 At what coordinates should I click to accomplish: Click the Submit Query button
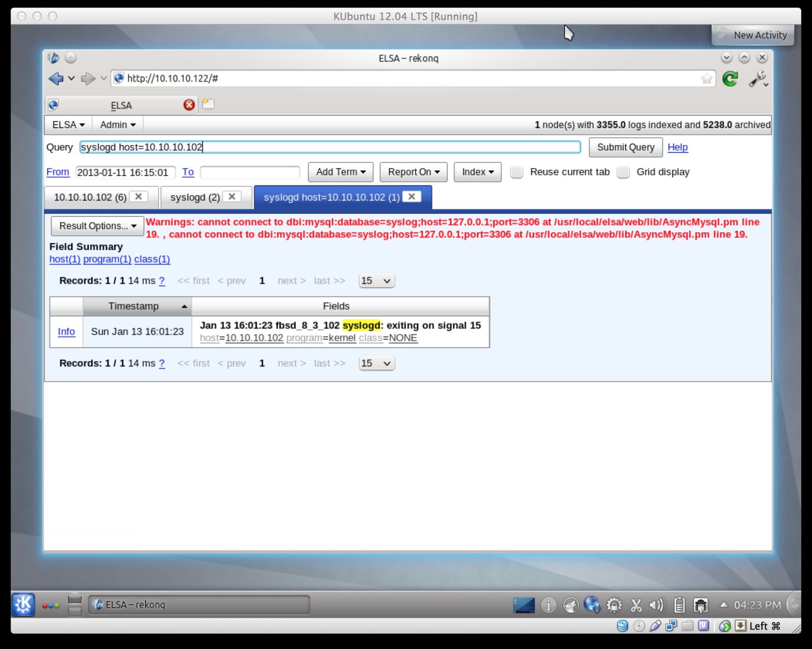point(625,147)
